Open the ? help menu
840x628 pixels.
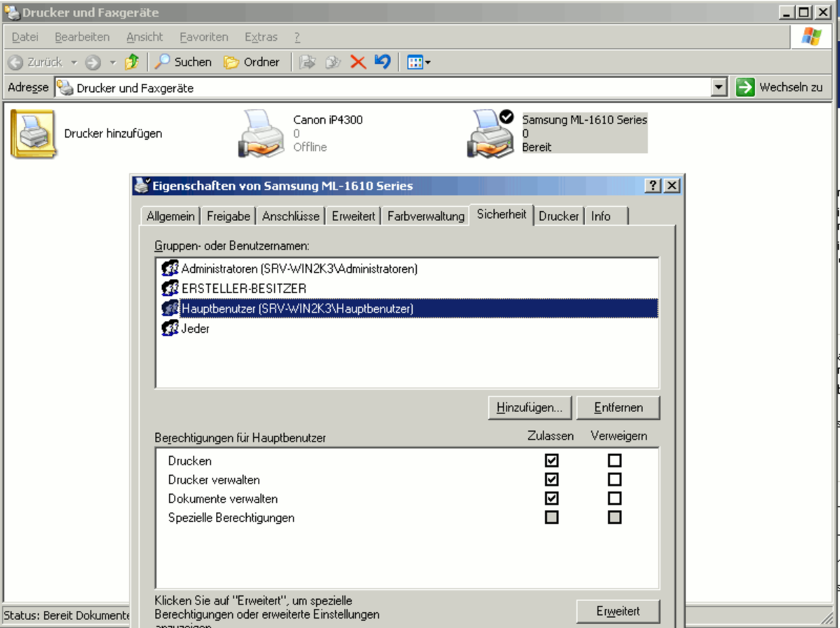pos(297,37)
